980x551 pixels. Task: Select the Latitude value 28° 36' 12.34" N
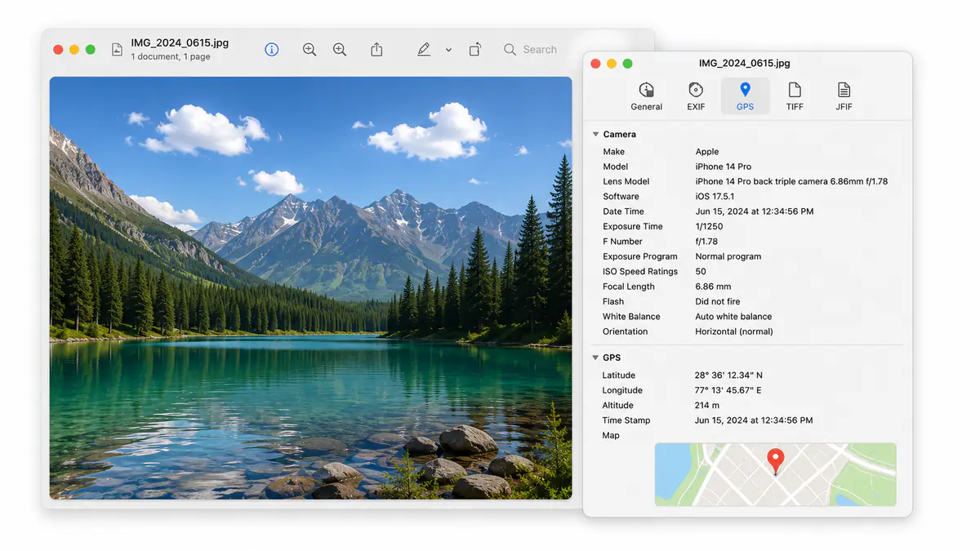pos(728,375)
